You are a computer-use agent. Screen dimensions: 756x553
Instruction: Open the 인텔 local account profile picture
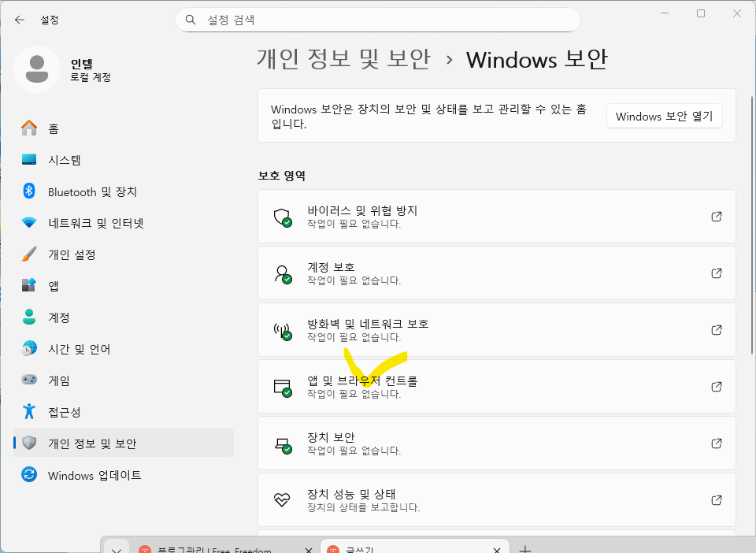point(37,69)
